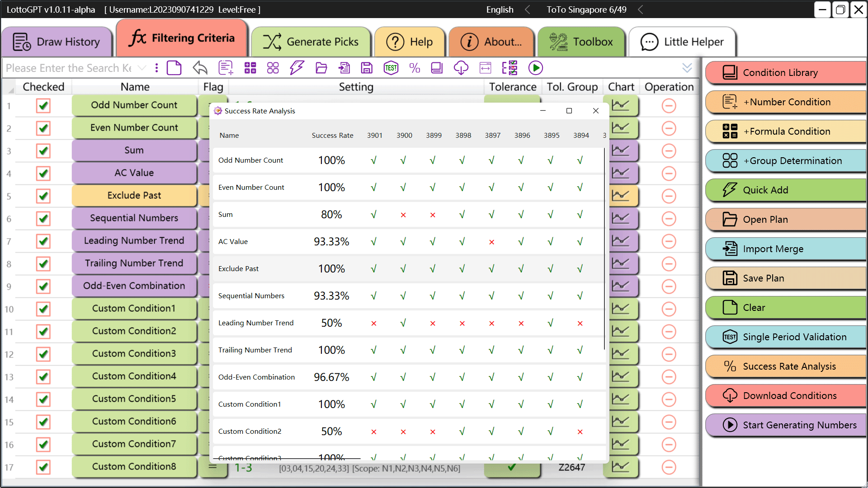Toggle the Custom Condition4 checkbox
Image resolution: width=868 pixels, height=488 pixels.
pos(43,377)
